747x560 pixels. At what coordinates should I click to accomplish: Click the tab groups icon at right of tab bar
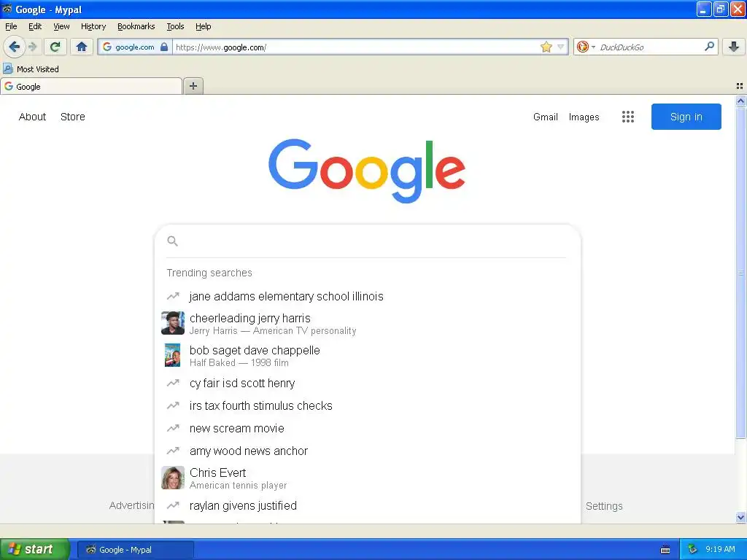tap(739, 86)
